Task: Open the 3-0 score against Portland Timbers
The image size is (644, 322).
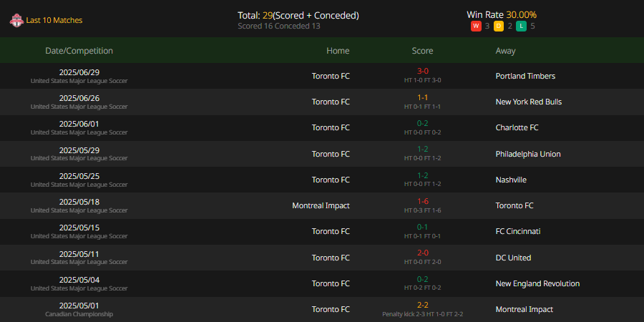Action: click(x=422, y=72)
